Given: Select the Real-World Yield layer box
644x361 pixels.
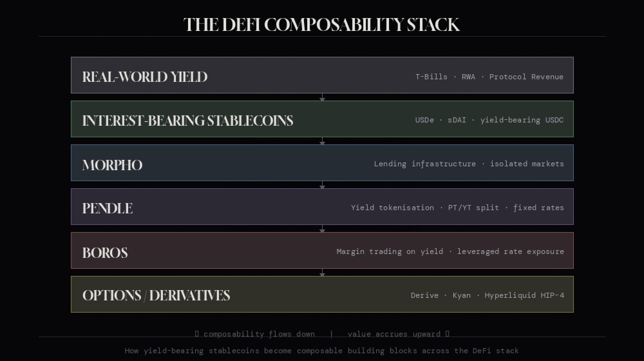Looking at the screenshot, I should [322, 75].
